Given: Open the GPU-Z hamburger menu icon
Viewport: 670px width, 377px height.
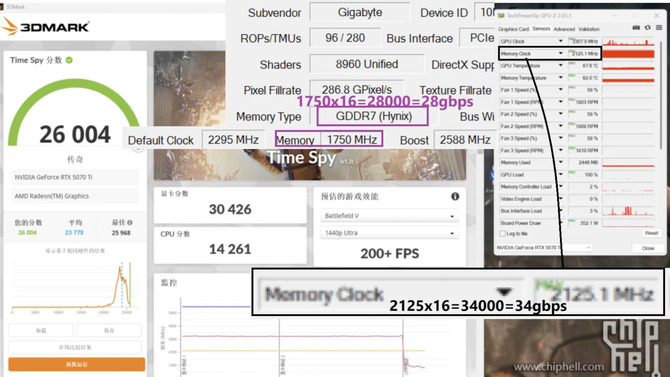Looking at the screenshot, I should click(659, 28).
